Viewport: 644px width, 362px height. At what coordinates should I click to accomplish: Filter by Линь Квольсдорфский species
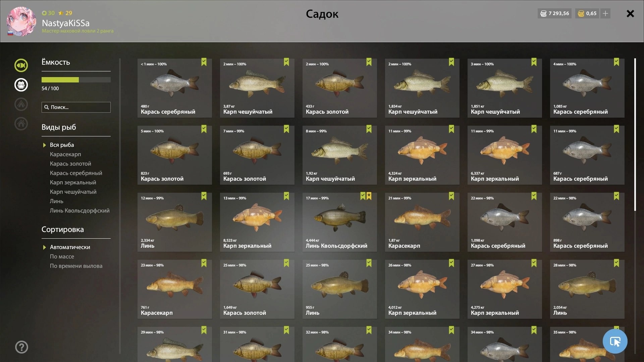pyautogui.click(x=79, y=210)
